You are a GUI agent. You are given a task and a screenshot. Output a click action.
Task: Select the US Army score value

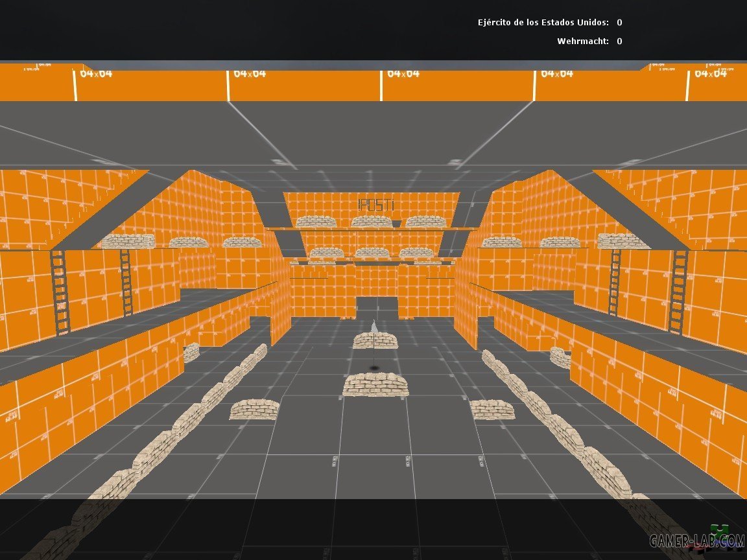[x=619, y=23]
